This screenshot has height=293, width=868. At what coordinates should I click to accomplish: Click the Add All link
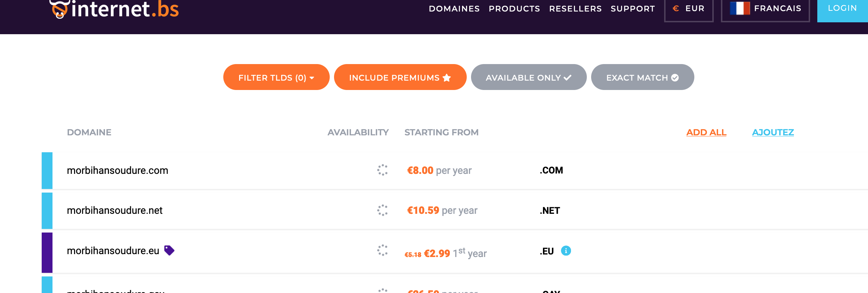(706, 132)
